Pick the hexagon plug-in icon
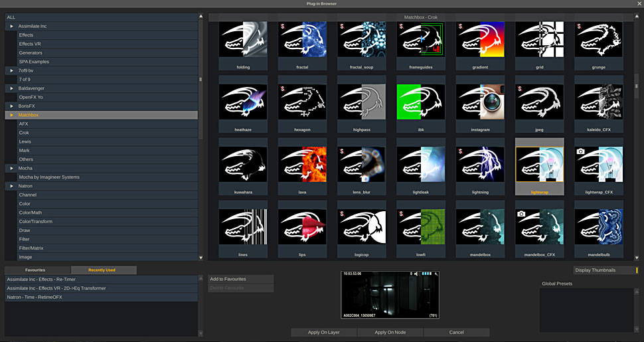This screenshot has width=644, height=342. pyautogui.click(x=302, y=102)
